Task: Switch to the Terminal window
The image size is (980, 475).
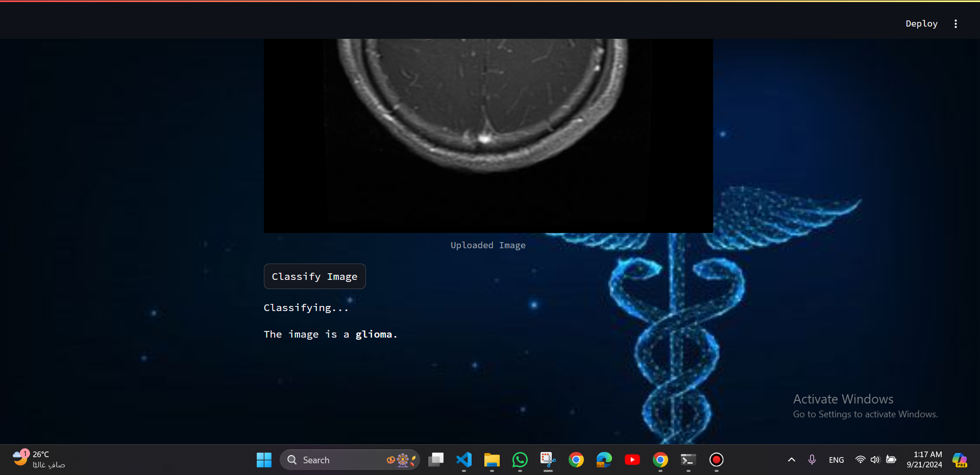Action: [x=688, y=460]
